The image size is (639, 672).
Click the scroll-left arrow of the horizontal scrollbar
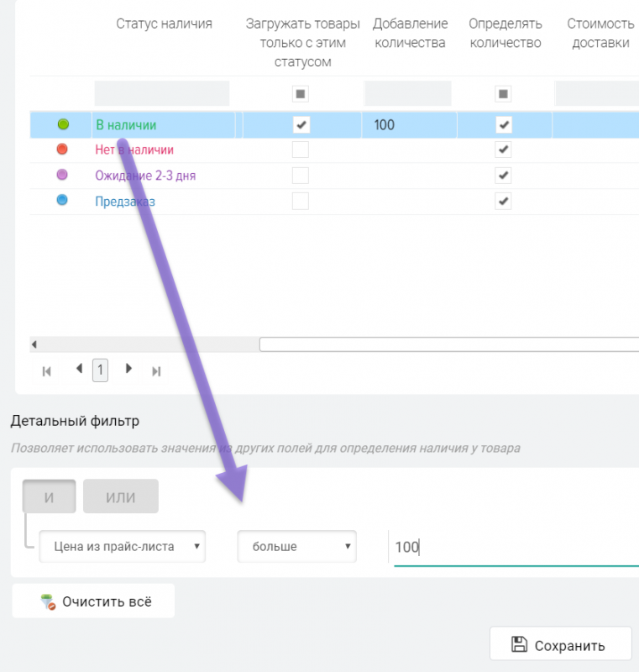(x=34, y=344)
